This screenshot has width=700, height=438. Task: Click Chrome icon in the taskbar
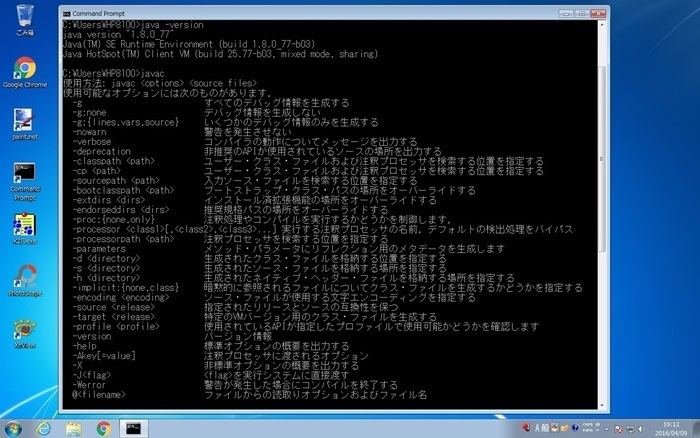coord(103,427)
